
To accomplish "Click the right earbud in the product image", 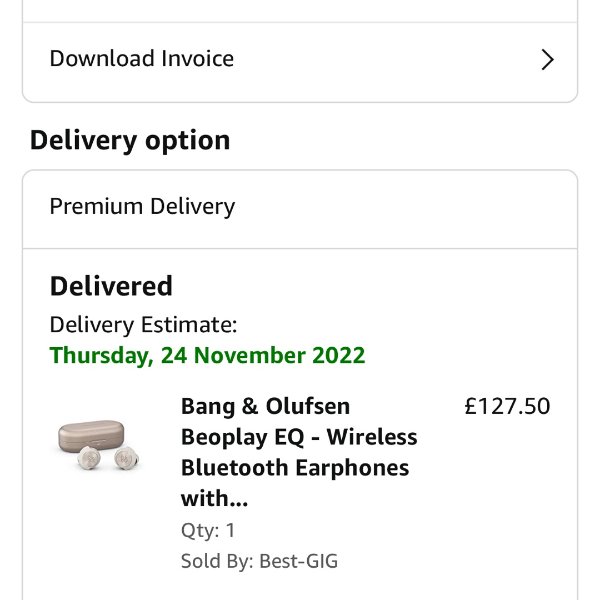I will coord(125,458).
